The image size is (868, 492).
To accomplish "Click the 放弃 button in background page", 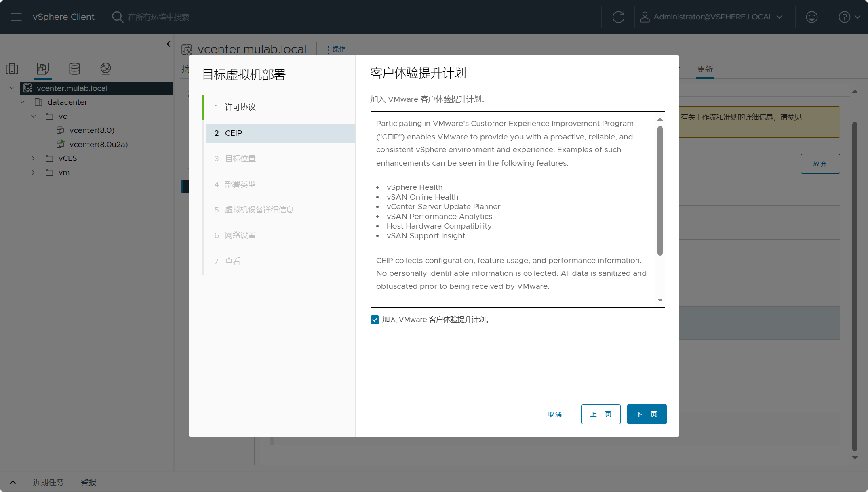I will pyautogui.click(x=820, y=164).
